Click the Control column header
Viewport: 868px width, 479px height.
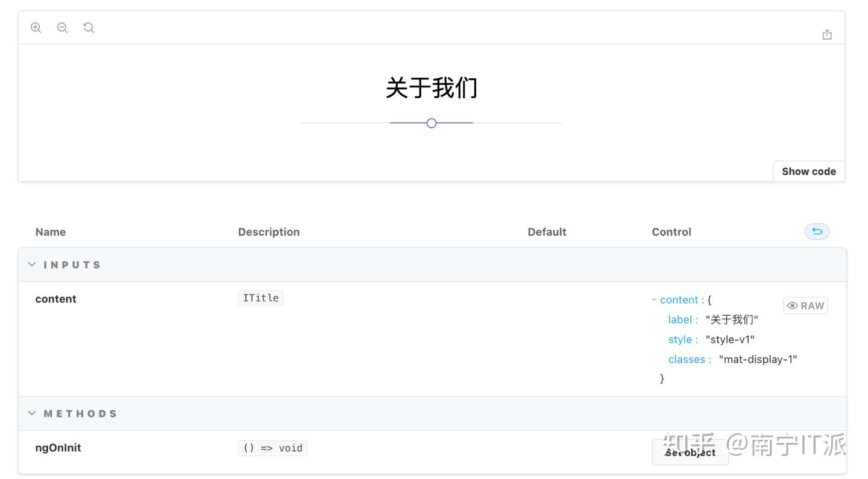pyautogui.click(x=671, y=232)
